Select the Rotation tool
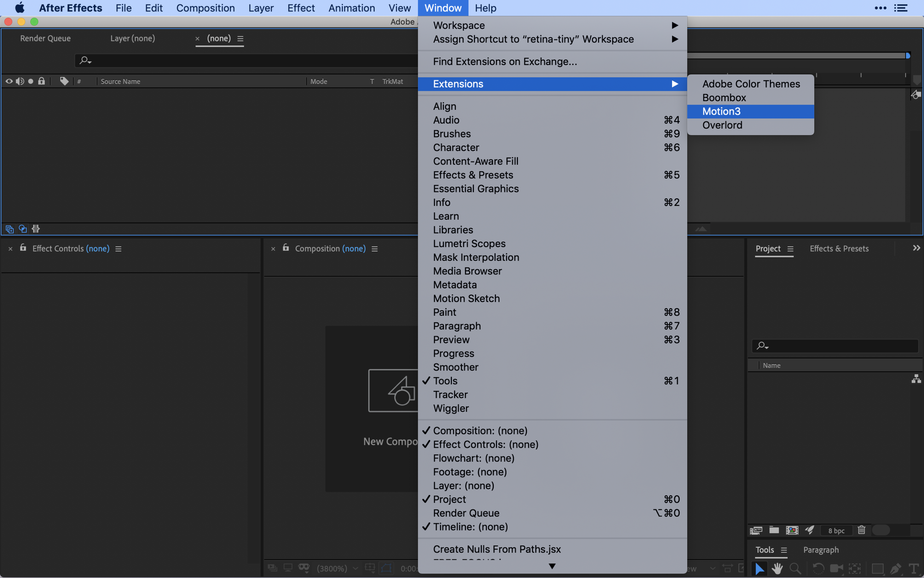Screen dimensions: 924x578 [818, 568]
